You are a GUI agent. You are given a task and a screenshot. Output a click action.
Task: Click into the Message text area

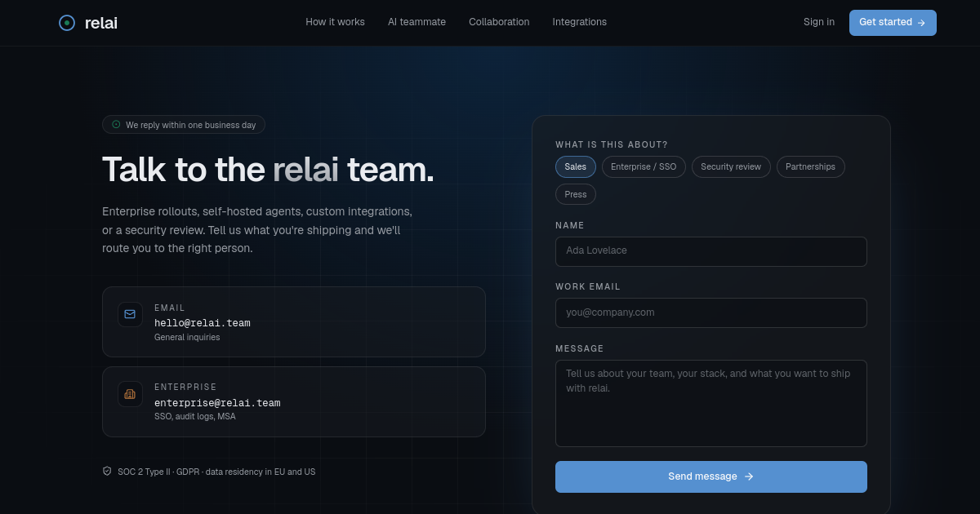(711, 403)
